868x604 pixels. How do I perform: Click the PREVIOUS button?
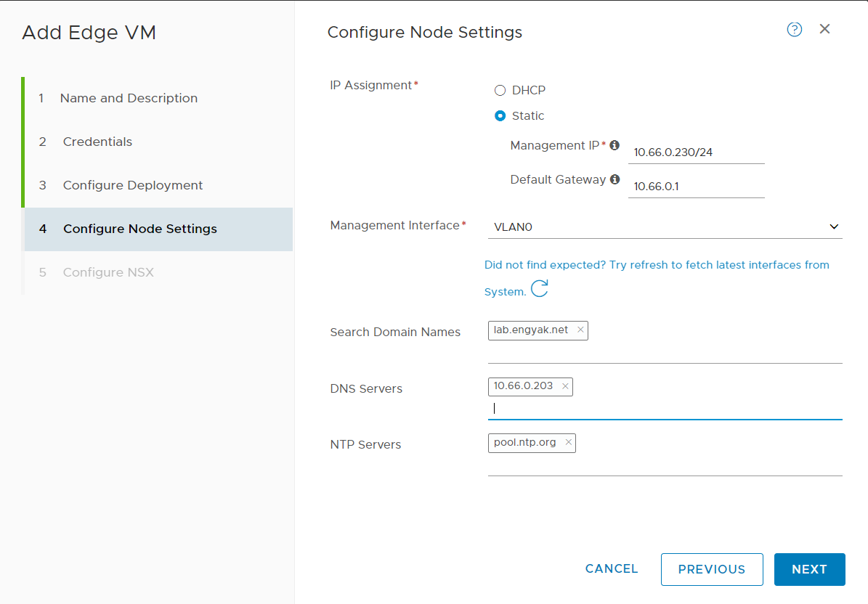[711, 569]
